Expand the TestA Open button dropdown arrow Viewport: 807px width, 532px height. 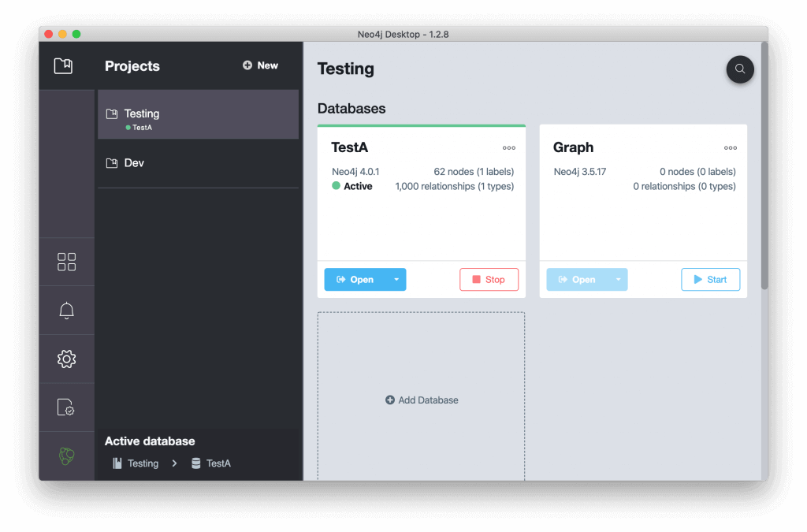pyautogui.click(x=397, y=279)
